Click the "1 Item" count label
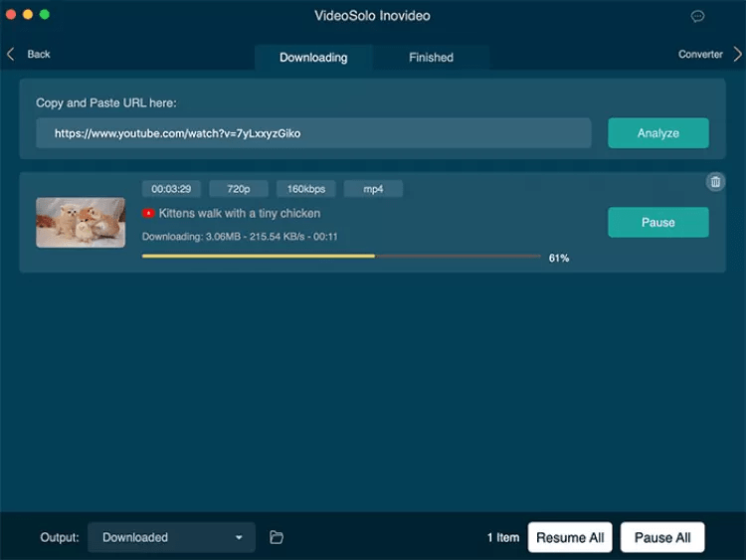Viewport: 746px width, 560px height. 503,538
